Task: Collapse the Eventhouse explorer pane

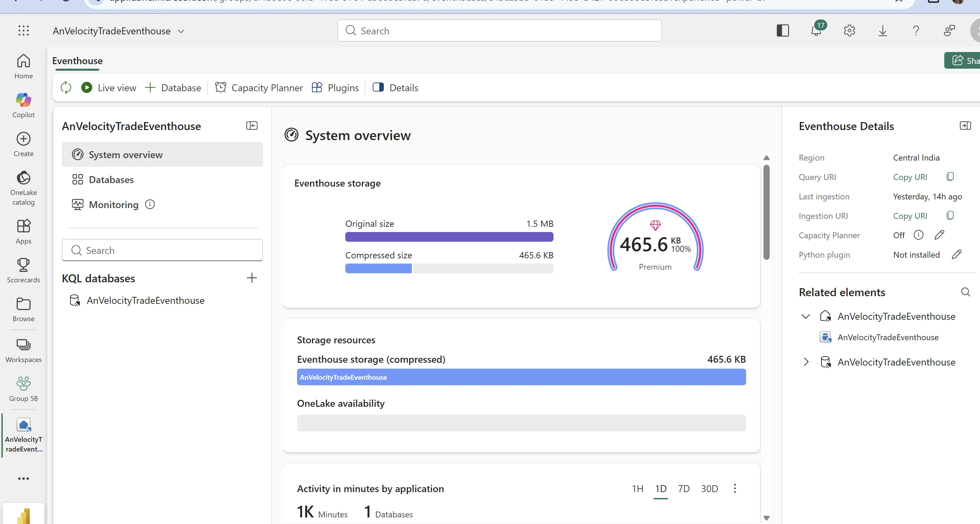Action: pos(252,126)
